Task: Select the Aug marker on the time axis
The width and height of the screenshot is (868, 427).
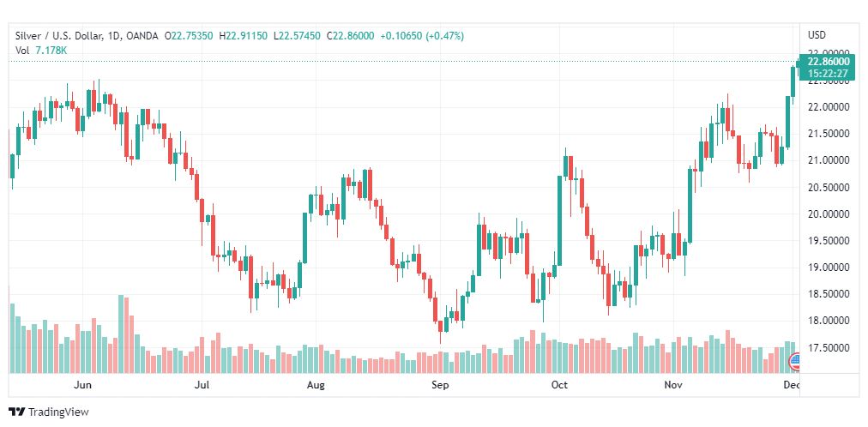Action: tap(316, 386)
